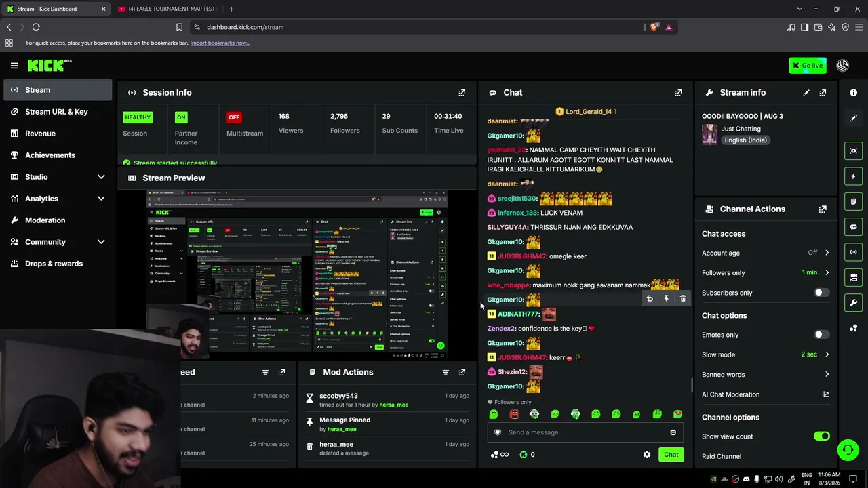Open the hamburger menu beside the Kick logo
This screenshot has height=488, width=868.
coord(14,66)
